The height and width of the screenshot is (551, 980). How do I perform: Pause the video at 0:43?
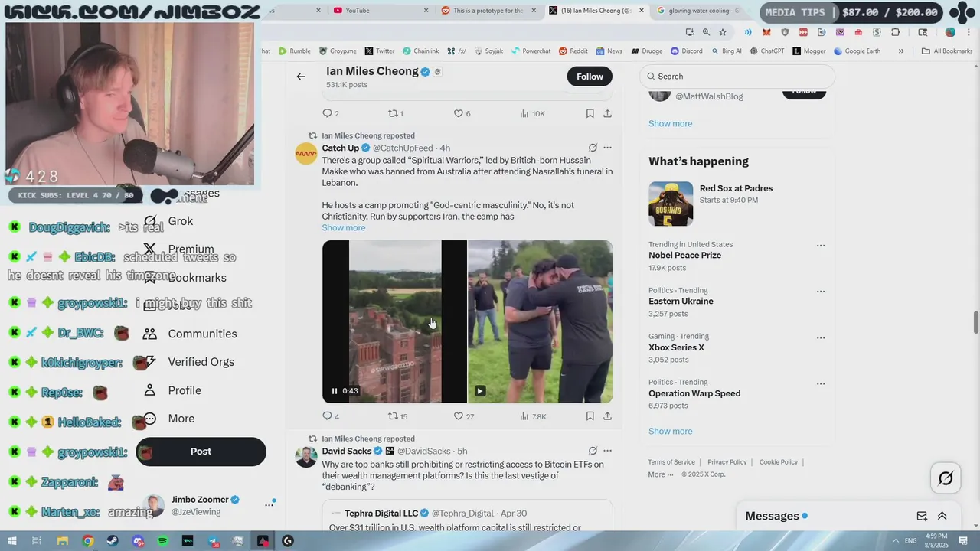point(335,391)
